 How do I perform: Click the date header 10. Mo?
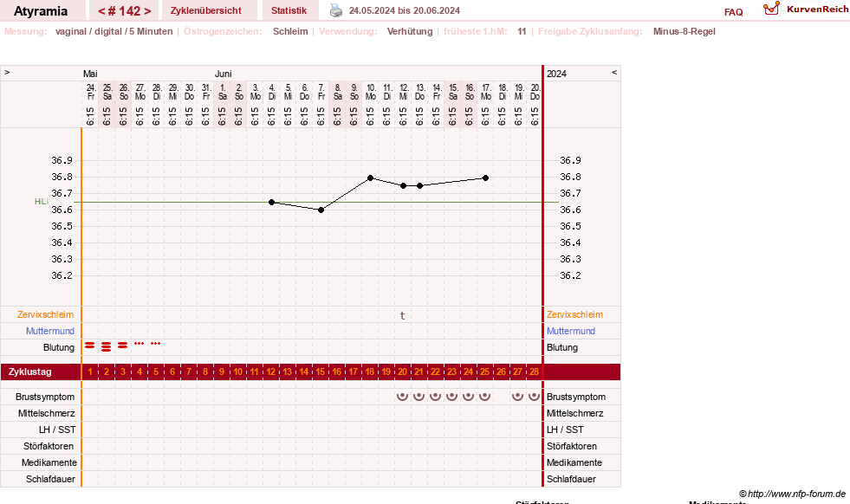(x=371, y=92)
